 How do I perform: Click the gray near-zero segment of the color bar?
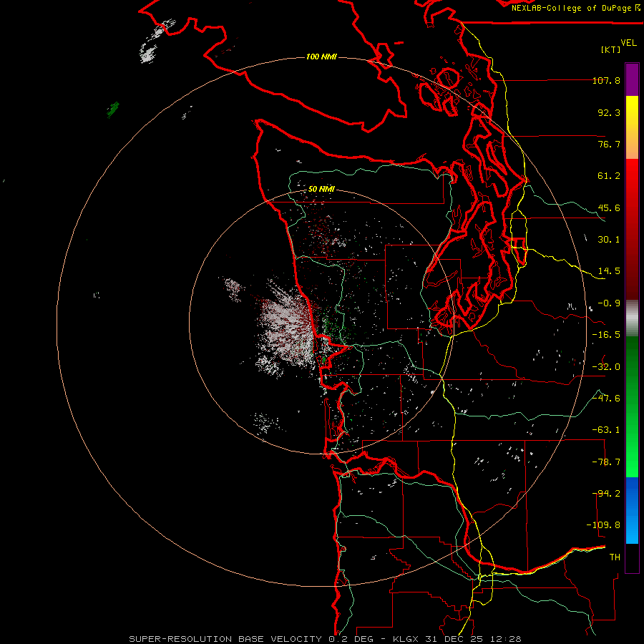point(632,318)
